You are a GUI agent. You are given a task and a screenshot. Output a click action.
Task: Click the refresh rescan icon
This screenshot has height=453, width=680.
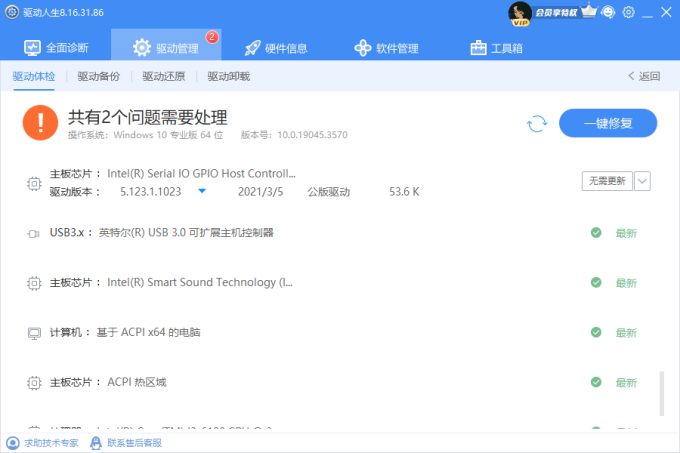[x=537, y=123]
